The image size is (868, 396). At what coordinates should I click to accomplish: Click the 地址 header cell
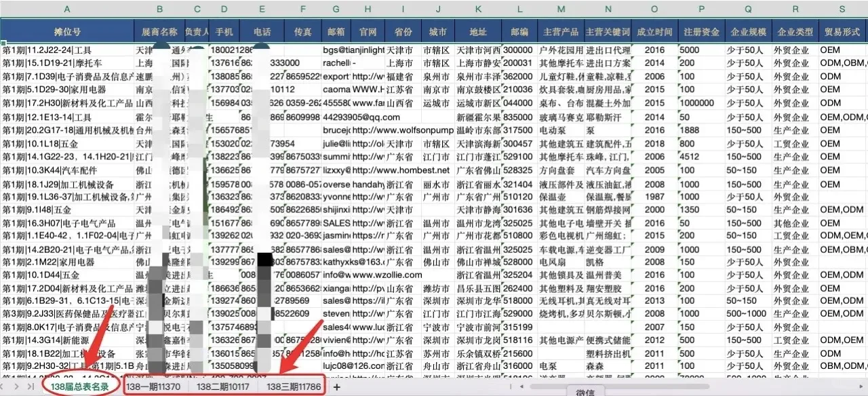(478, 32)
